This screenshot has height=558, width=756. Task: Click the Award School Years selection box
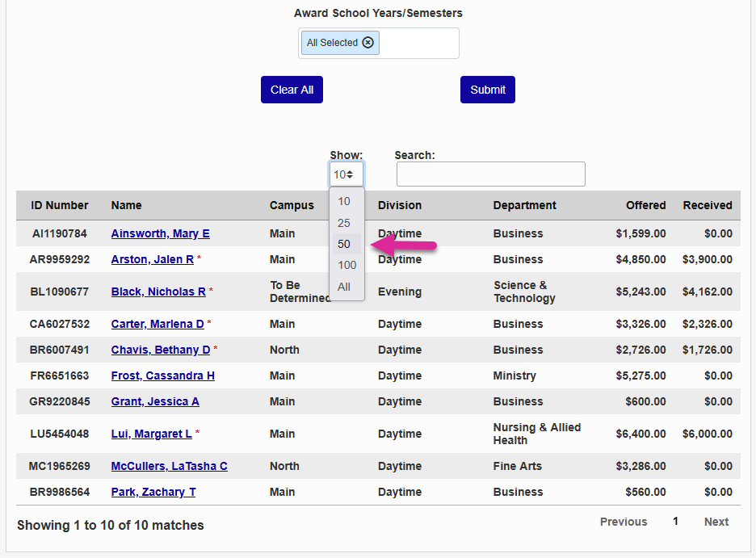click(x=418, y=43)
